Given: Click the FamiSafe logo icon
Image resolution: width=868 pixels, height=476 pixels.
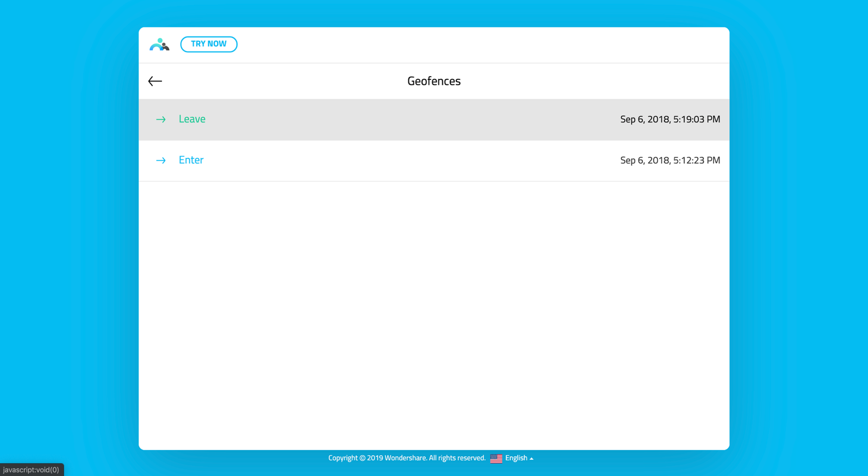Looking at the screenshot, I should [x=159, y=45].
